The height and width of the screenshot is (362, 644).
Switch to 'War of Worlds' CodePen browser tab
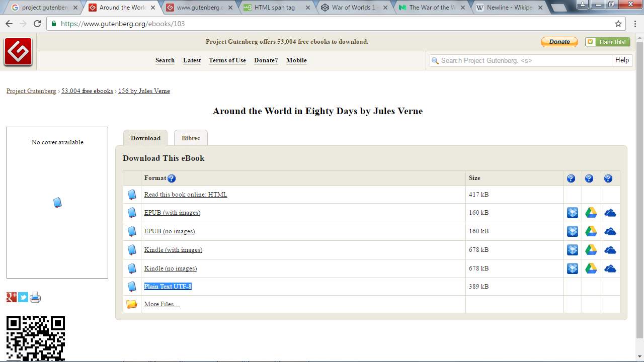[354, 8]
